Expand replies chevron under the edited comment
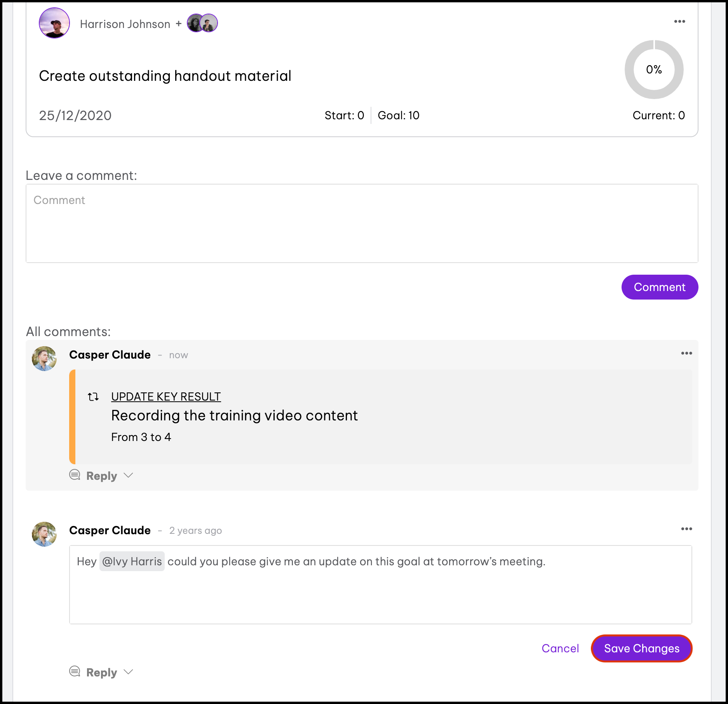 click(x=128, y=672)
